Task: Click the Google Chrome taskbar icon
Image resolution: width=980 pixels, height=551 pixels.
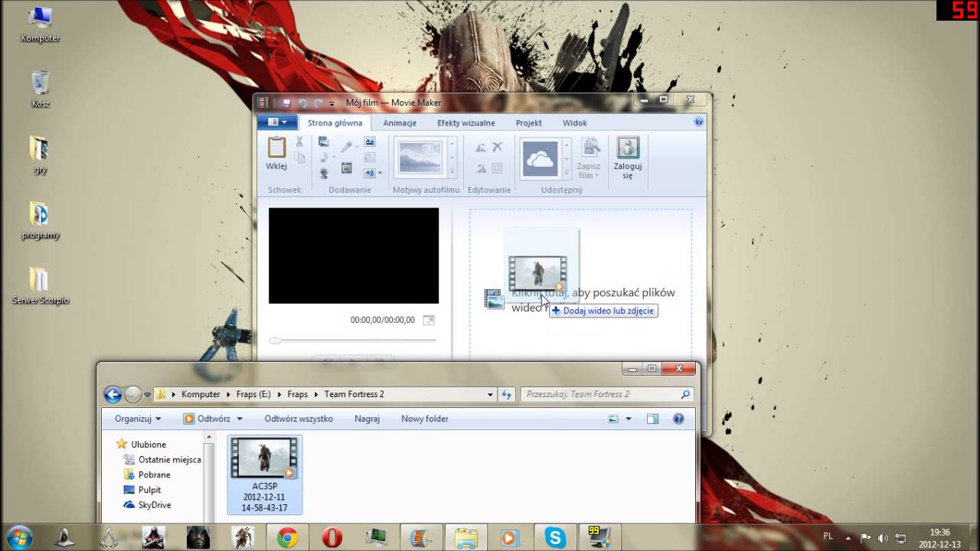Action: point(288,538)
